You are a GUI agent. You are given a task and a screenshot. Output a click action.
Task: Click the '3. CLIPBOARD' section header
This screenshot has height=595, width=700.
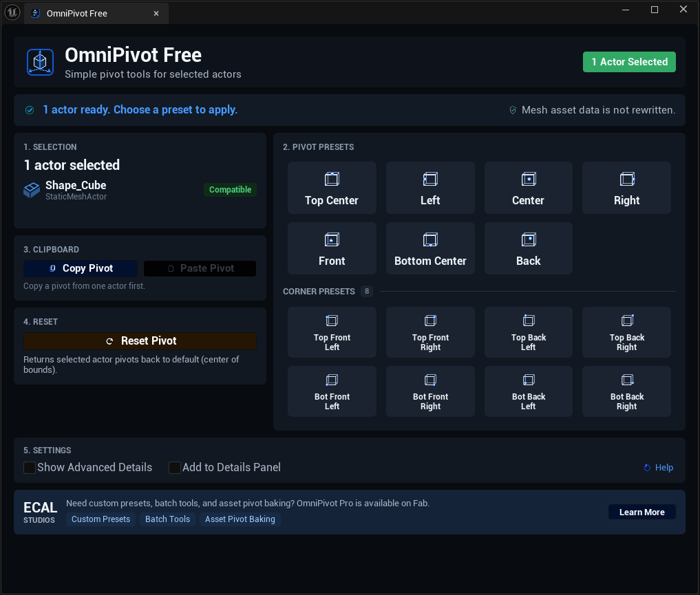click(x=52, y=250)
